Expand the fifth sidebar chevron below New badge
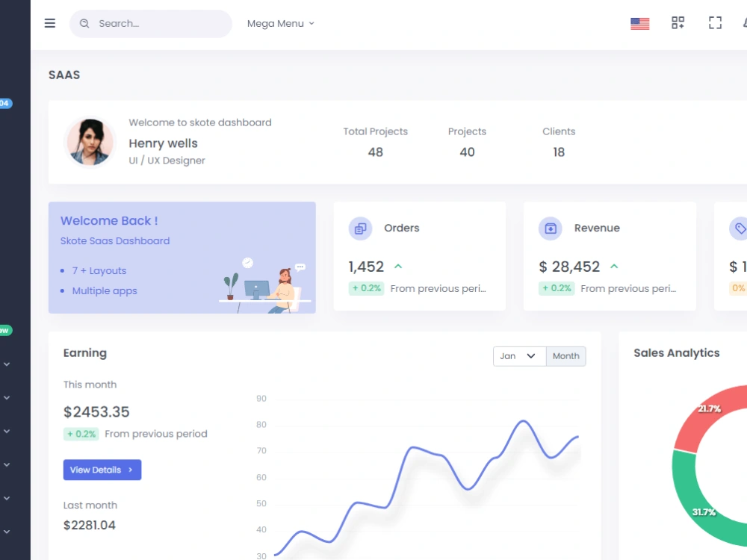The image size is (747, 560). [x=7, y=498]
